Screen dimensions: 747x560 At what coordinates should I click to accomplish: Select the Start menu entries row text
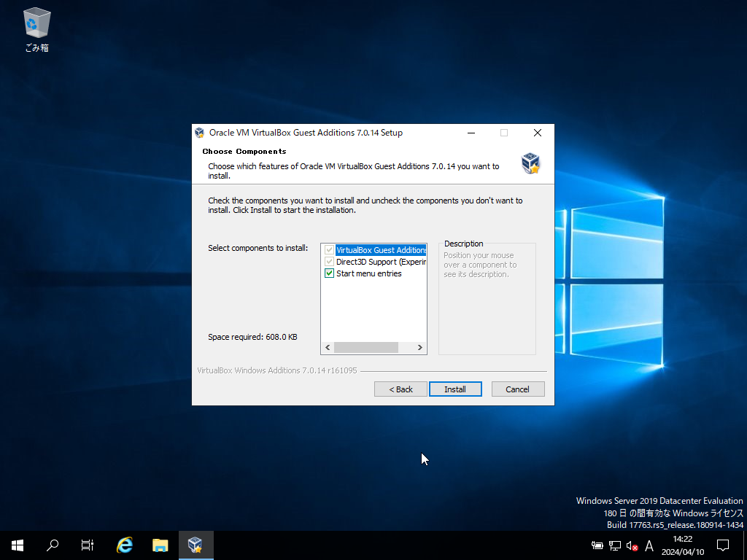pyautogui.click(x=368, y=273)
